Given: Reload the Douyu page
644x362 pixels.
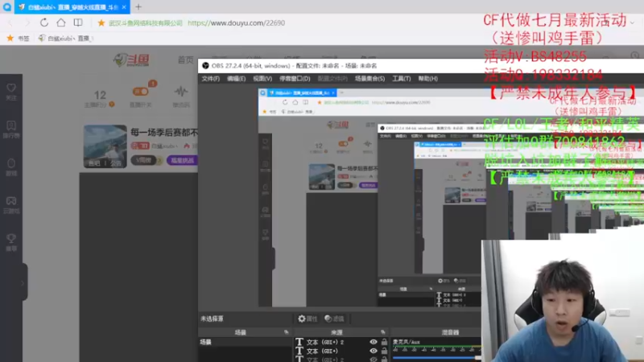Looking at the screenshot, I should [x=44, y=23].
